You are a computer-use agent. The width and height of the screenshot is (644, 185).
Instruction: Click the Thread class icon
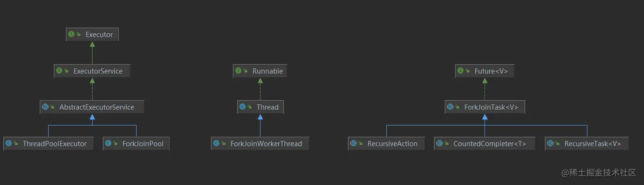tap(242, 107)
